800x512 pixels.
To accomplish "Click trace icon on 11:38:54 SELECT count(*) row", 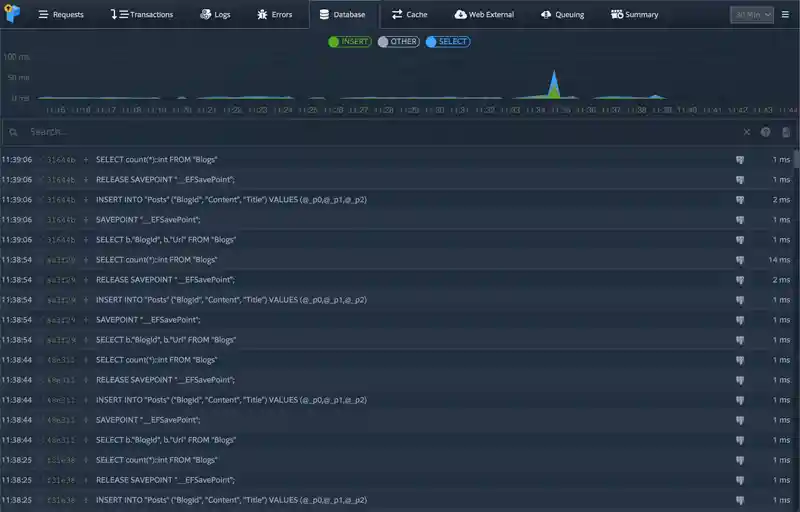I will click(740, 260).
